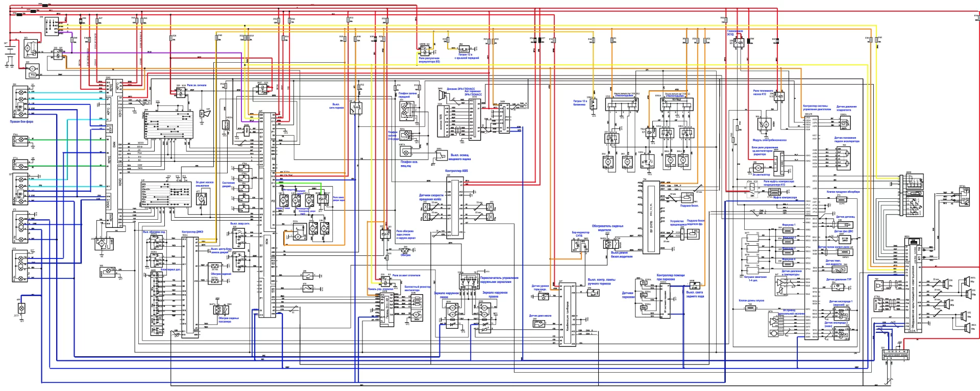Click the fuel pump module symbol

(x=765, y=124)
